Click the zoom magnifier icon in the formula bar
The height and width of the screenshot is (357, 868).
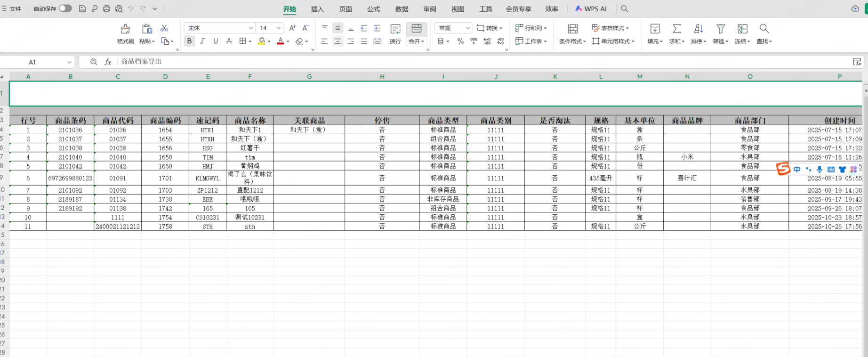[94, 62]
